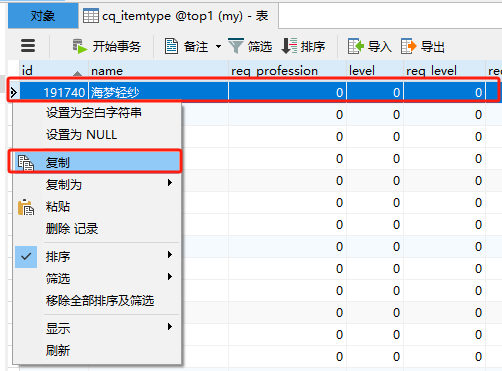The height and width of the screenshot is (371, 502).
Task: Select the cq_itemtype @top1 (my) tab
Action: tap(178, 16)
